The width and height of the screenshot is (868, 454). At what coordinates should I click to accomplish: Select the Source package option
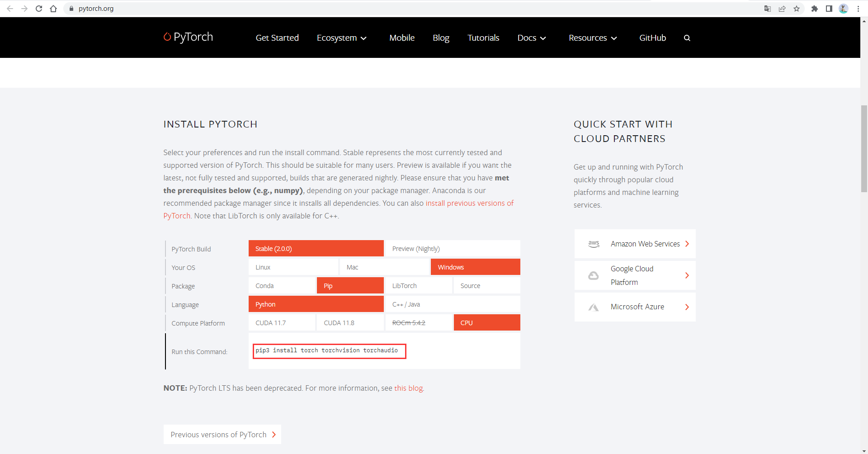487,286
